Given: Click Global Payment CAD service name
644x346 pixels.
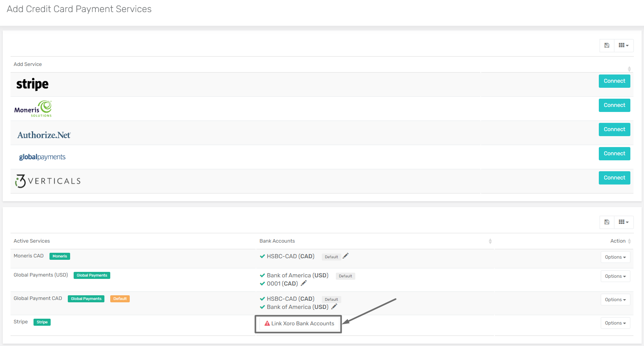Looking at the screenshot, I should coord(38,298).
